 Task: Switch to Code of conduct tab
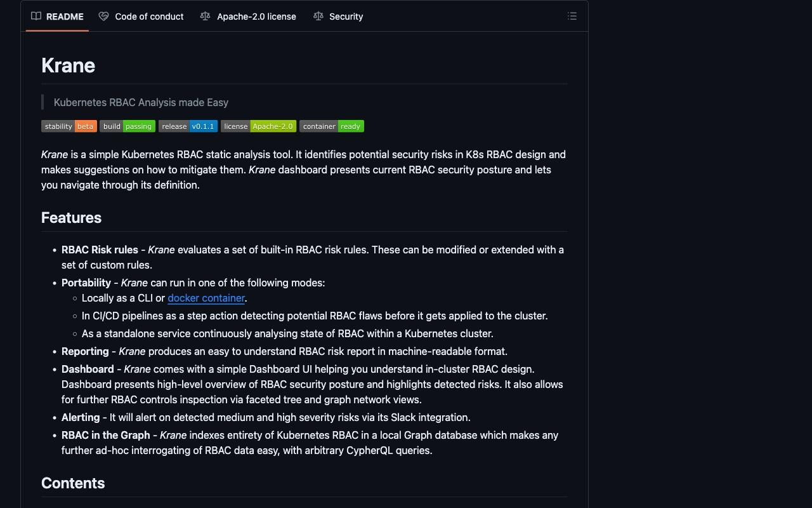(x=141, y=17)
